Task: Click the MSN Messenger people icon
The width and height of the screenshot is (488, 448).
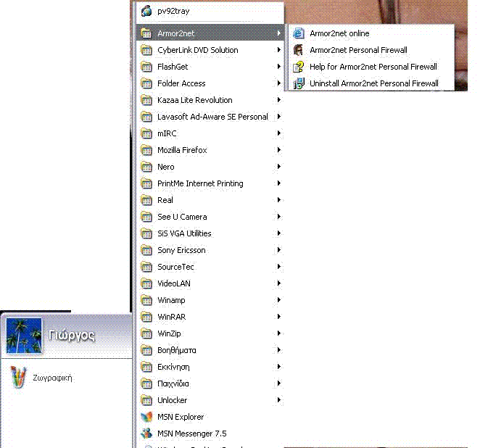Action: 146,434
